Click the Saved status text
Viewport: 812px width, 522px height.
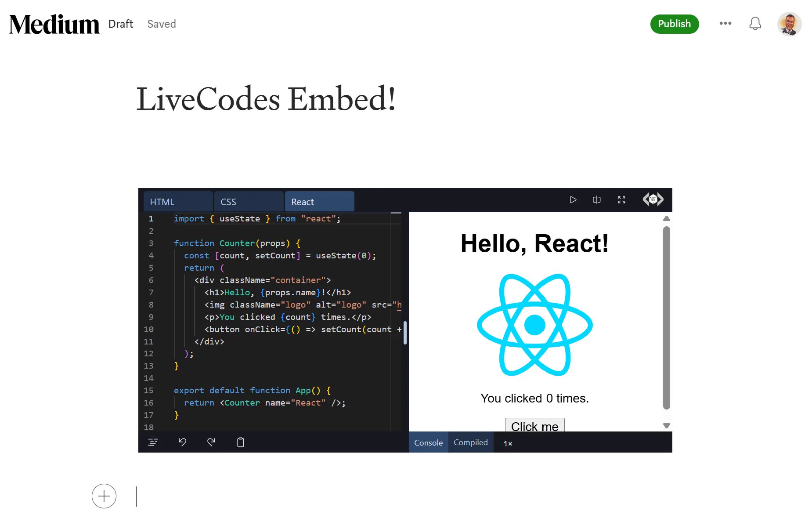pos(162,24)
